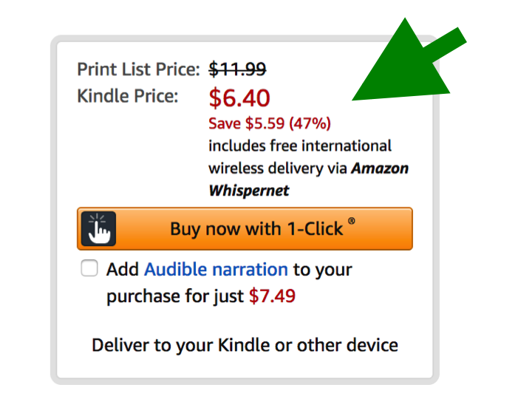This screenshot has height=399, width=532.
Task: Click the 1-Click hand pointer icon
Action: coord(98,228)
